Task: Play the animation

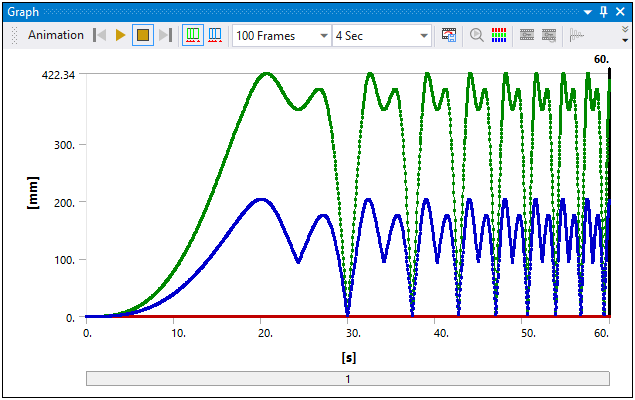Action: coord(120,35)
